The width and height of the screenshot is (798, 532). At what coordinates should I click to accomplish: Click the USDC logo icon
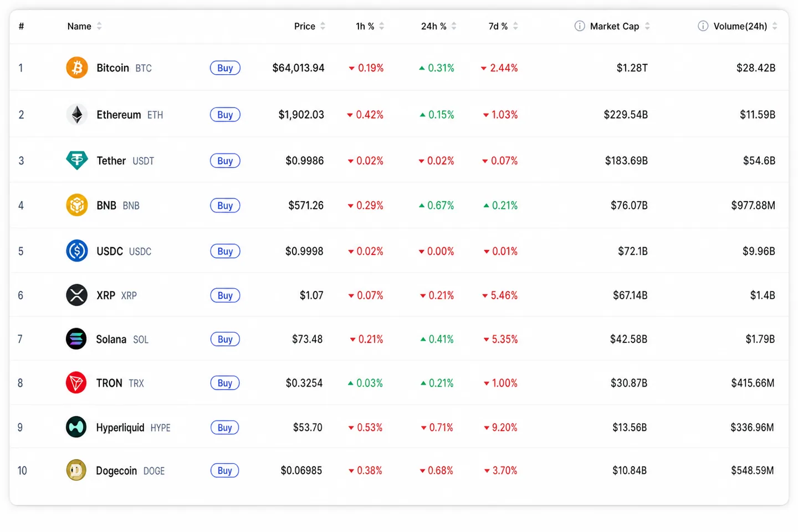pyautogui.click(x=77, y=251)
